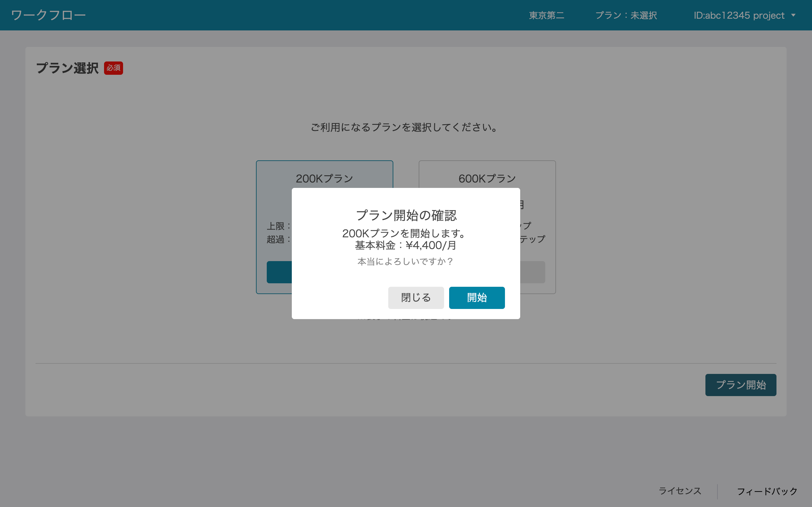Viewport: 812px width, 507px height.
Task: Click the 600Kプラン title inside the right card
Action: [487, 178]
